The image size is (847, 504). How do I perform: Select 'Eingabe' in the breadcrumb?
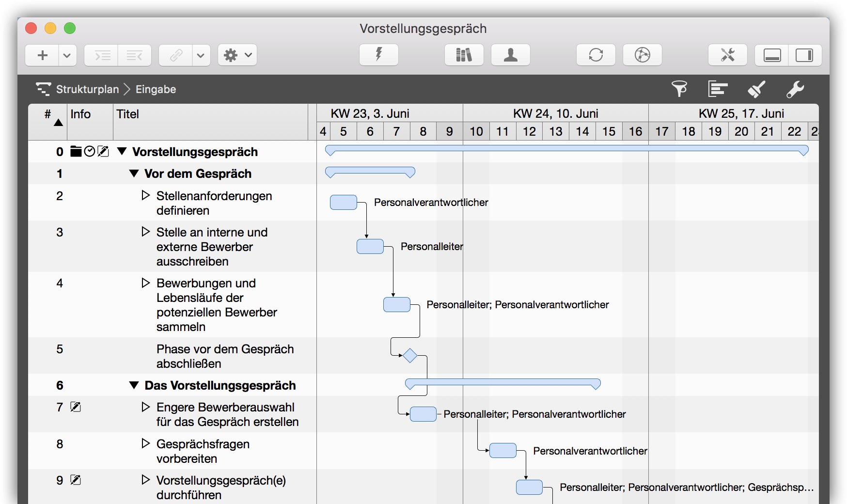tap(156, 89)
